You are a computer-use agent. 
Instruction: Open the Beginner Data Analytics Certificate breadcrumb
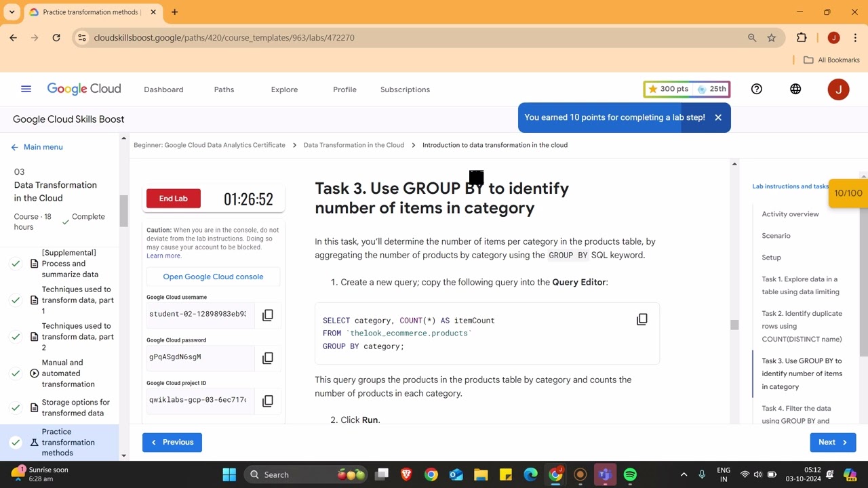pos(210,145)
